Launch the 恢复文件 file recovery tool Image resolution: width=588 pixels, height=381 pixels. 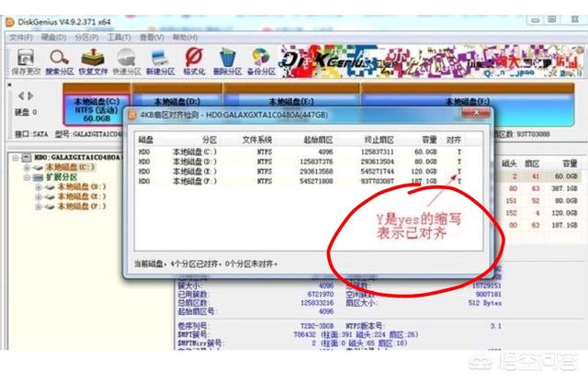coord(93,62)
